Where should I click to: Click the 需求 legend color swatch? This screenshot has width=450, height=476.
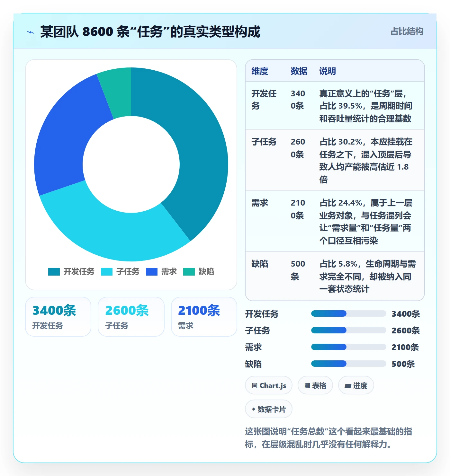152,272
